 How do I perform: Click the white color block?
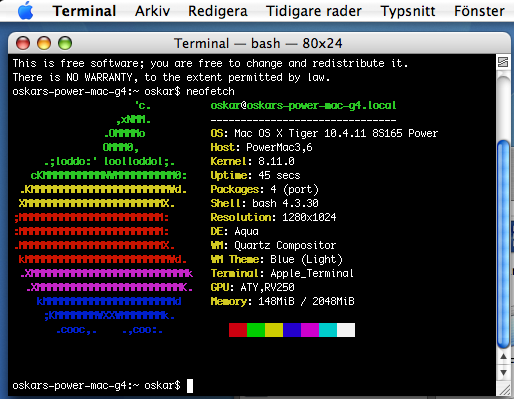point(346,330)
